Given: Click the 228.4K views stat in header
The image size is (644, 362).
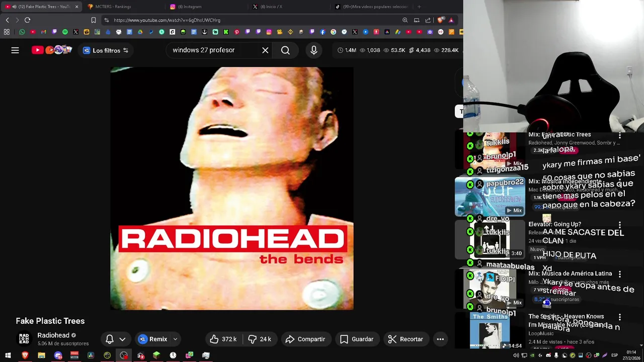Looking at the screenshot, I should point(446,50).
